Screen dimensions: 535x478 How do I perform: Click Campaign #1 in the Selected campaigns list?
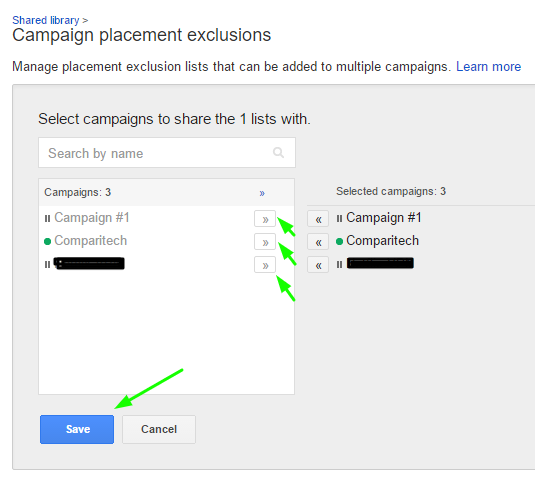[384, 218]
